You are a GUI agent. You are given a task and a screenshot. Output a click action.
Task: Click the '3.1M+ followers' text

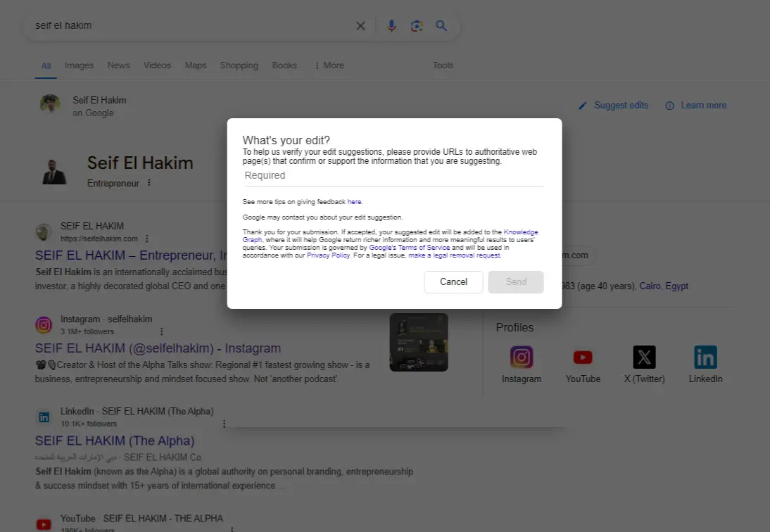(87, 331)
